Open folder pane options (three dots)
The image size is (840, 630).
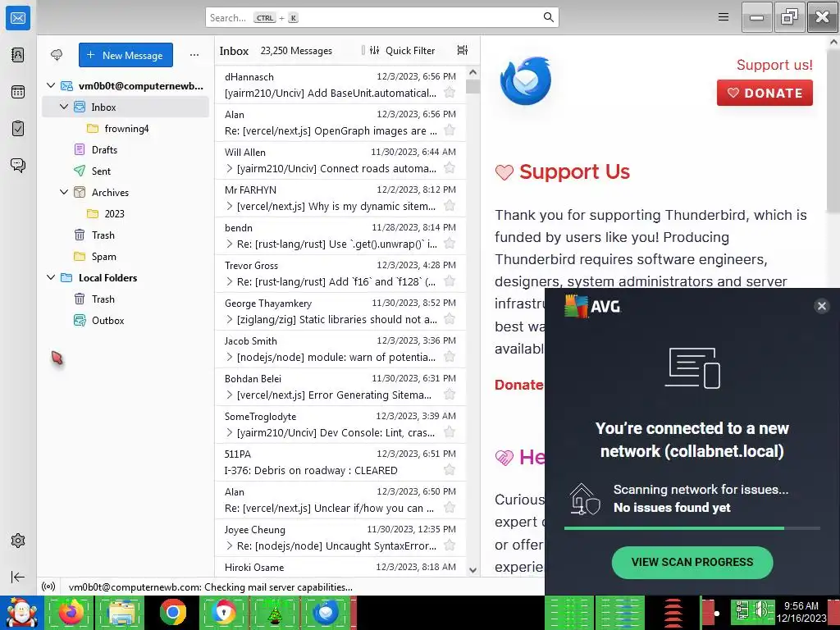194,55
